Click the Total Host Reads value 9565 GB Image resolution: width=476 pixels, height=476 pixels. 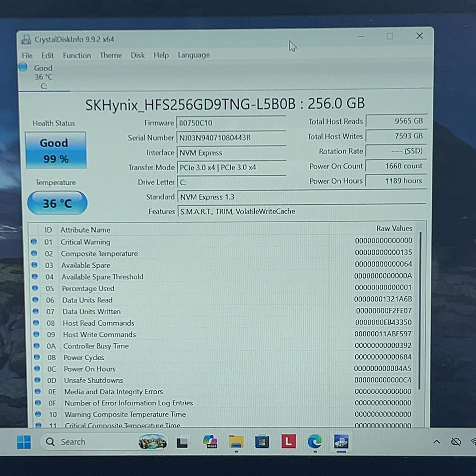[x=396, y=121]
